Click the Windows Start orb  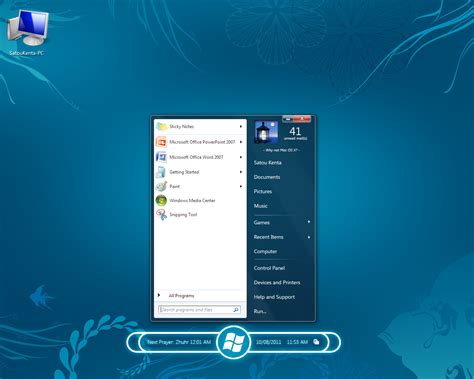(x=233, y=342)
